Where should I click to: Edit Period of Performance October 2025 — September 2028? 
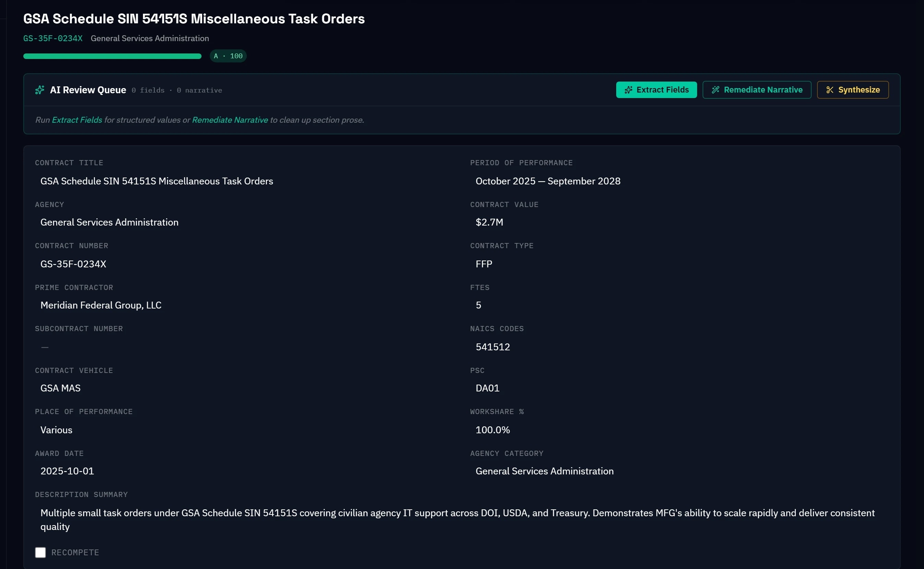[548, 181]
